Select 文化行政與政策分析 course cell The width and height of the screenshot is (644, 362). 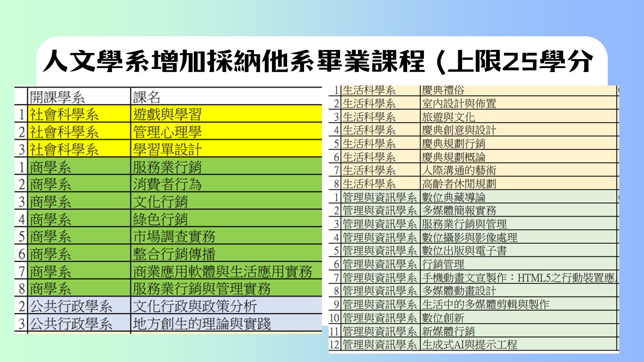tap(195, 306)
